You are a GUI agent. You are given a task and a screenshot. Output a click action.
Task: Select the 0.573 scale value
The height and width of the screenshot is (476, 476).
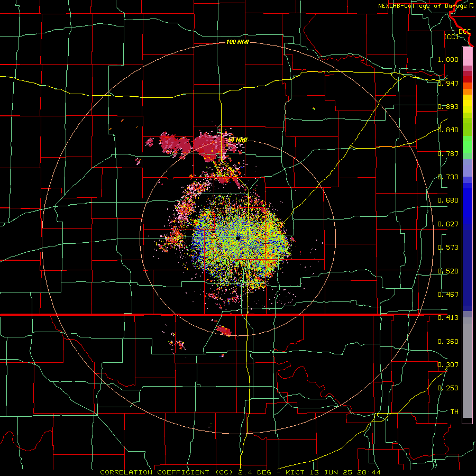[x=448, y=248]
